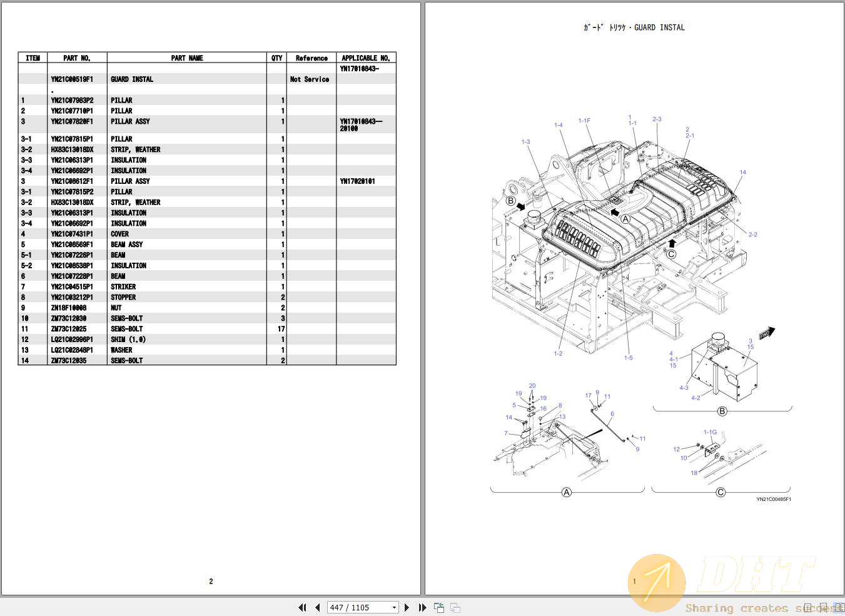The height and width of the screenshot is (616, 845).
Task: Click the GUARD INSTAL diagram title
Action: 634,28
